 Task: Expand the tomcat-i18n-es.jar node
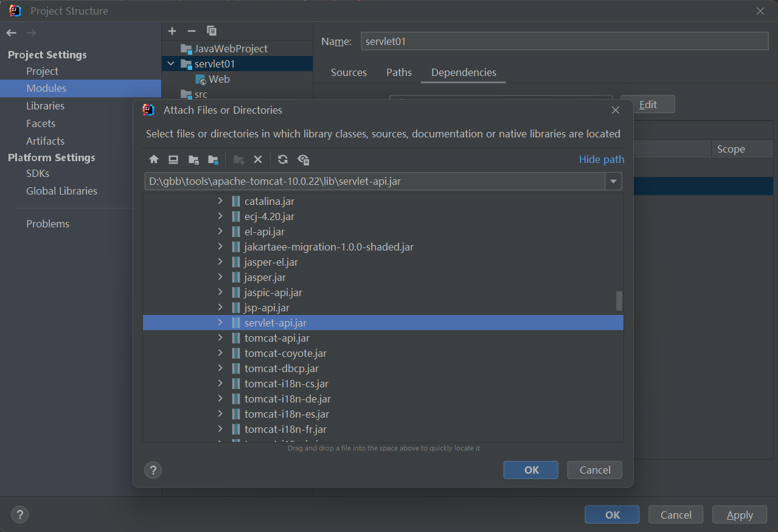[220, 414]
